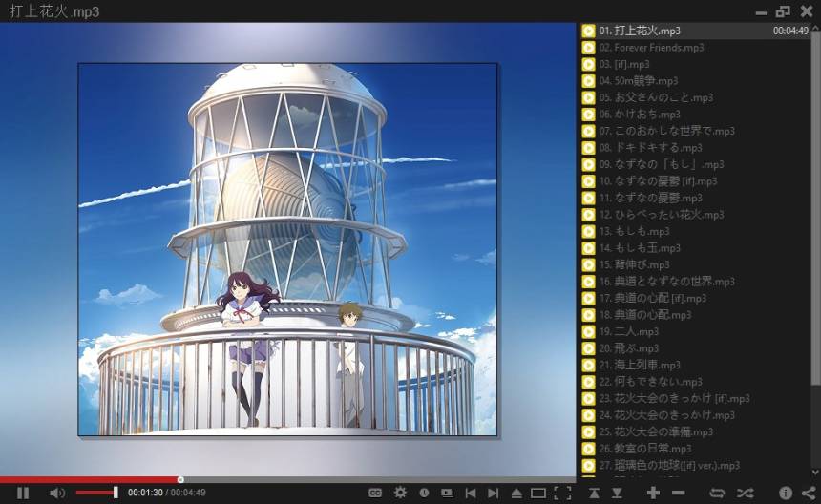
Task: Enter fullscreen mode
Action: [x=562, y=493]
